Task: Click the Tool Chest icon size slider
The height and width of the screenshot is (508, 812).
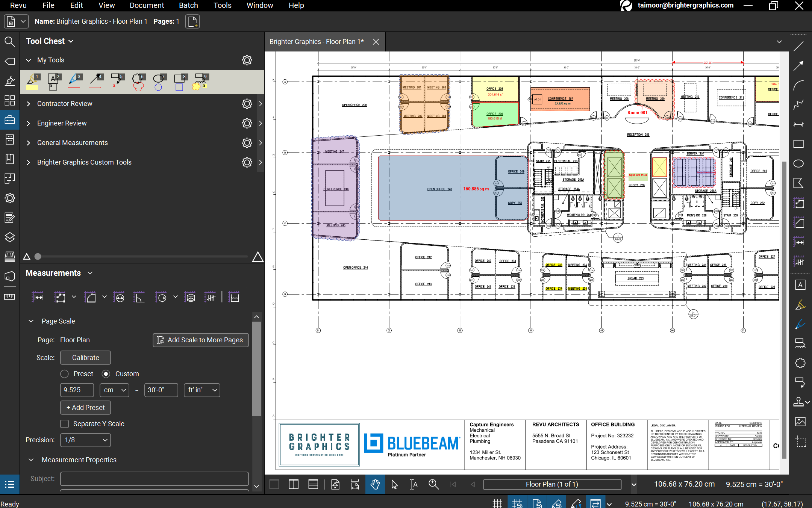Action: coord(38,257)
